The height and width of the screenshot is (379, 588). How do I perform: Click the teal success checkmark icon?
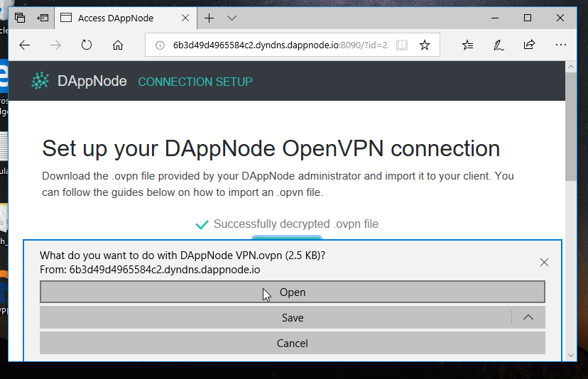click(202, 224)
